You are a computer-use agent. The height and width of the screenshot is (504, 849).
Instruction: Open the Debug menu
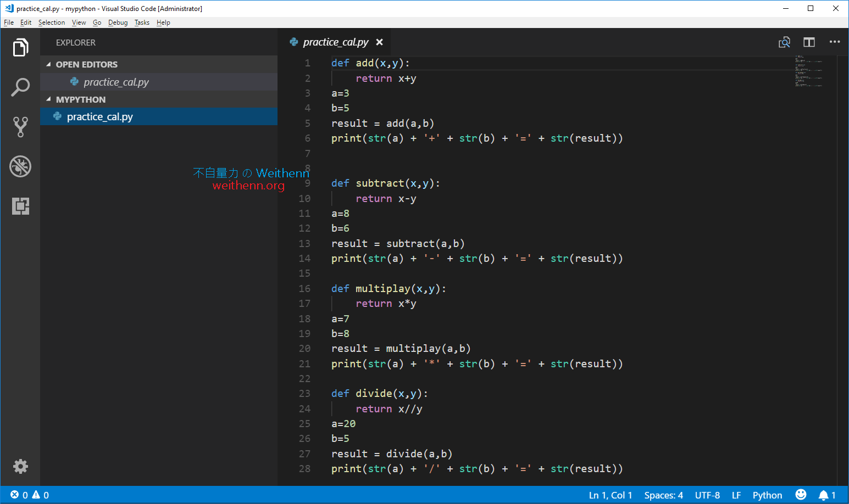[x=118, y=23]
